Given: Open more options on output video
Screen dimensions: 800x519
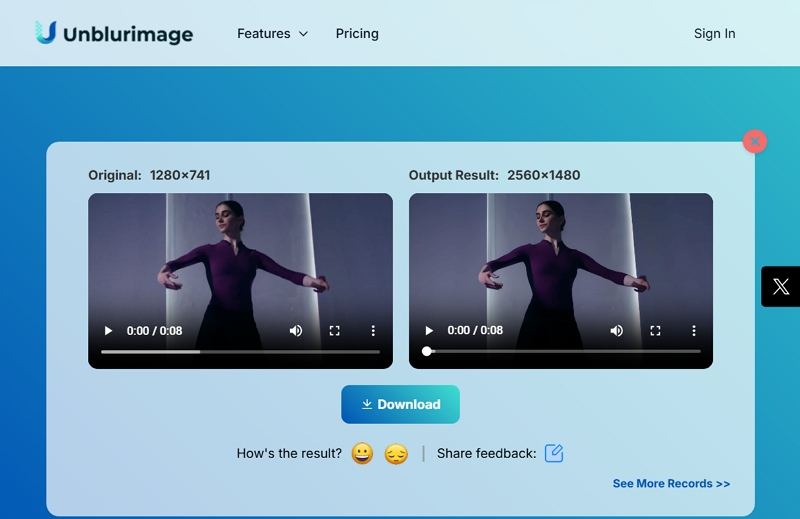Looking at the screenshot, I should pos(694,331).
